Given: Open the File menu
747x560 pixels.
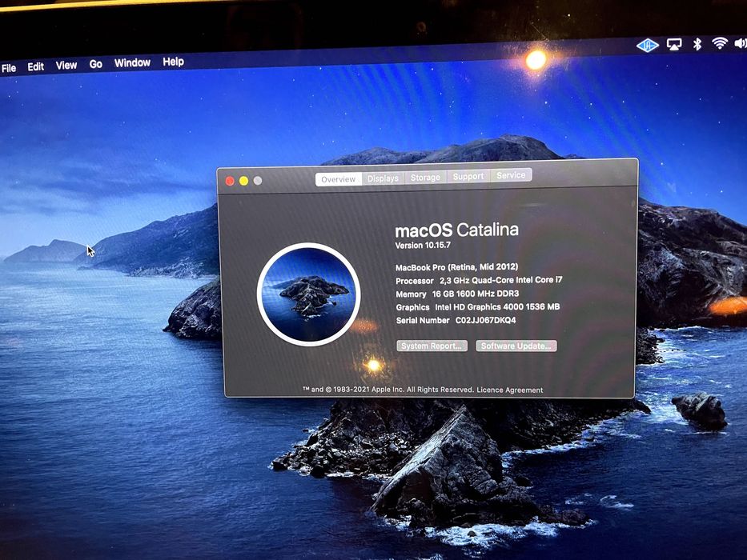Looking at the screenshot, I should pos(9,68).
